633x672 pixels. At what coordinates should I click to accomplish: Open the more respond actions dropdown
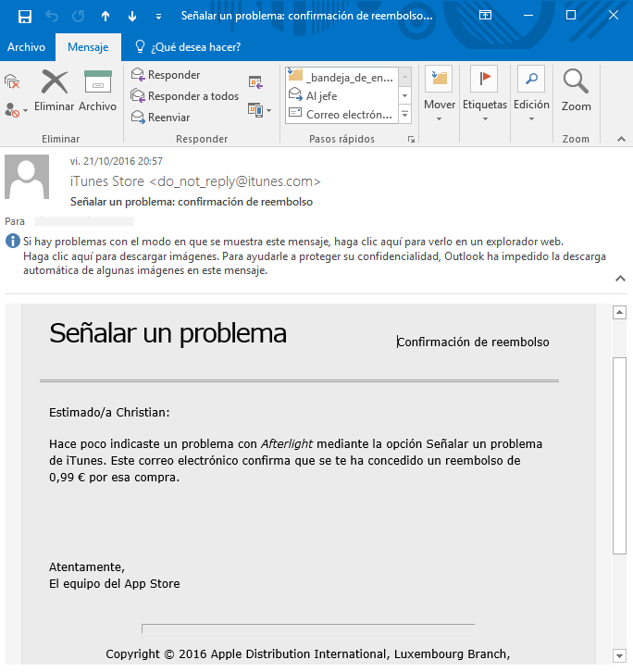[x=260, y=110]
